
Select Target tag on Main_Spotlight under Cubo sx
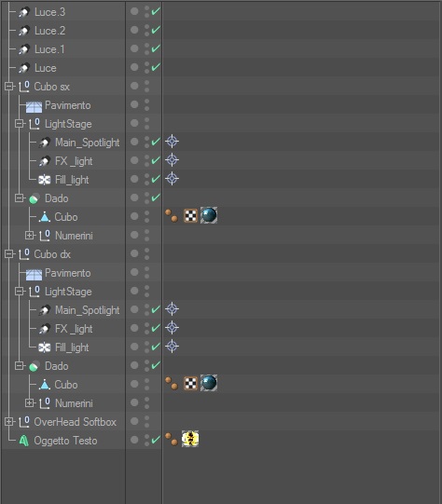173,141
